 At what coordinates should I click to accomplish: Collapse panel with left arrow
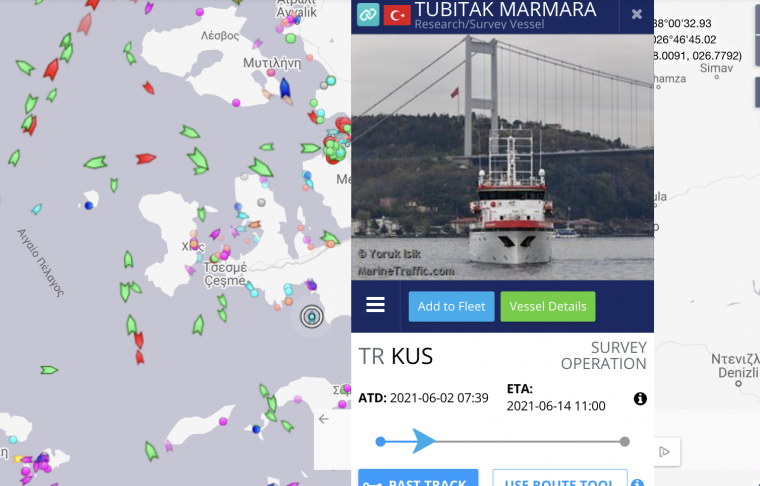coord(324,419)
